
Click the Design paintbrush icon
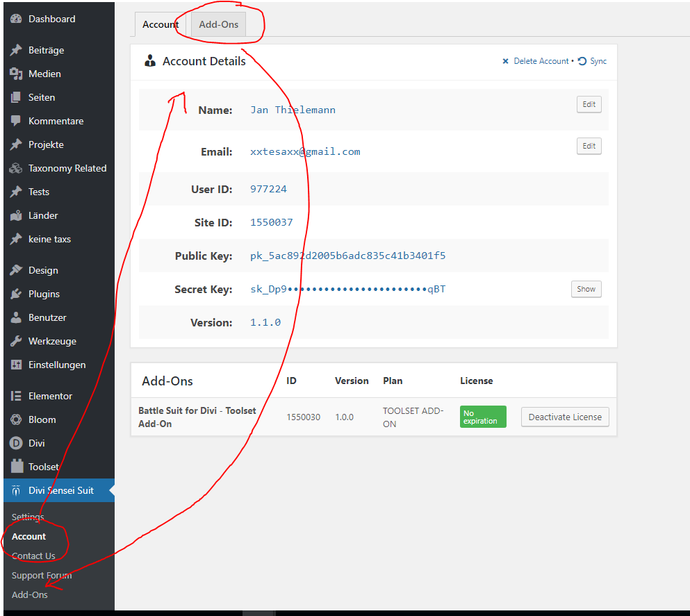pos(16,270)
